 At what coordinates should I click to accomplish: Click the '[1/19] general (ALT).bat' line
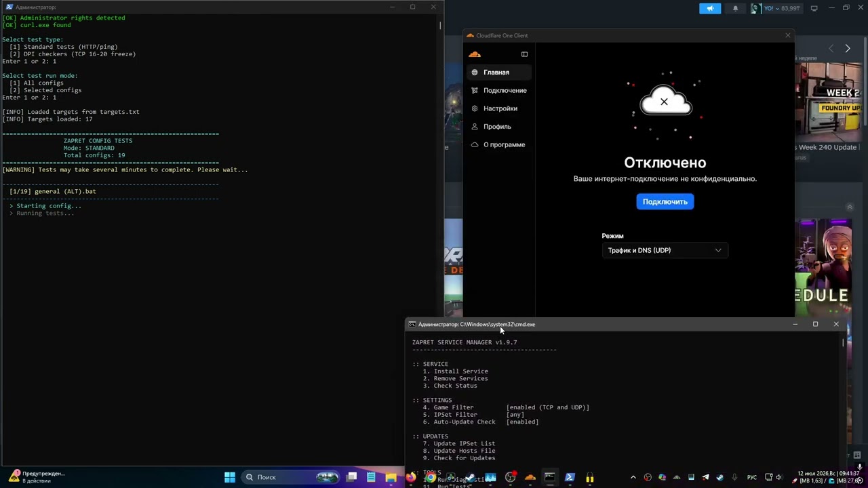point(53,191)
